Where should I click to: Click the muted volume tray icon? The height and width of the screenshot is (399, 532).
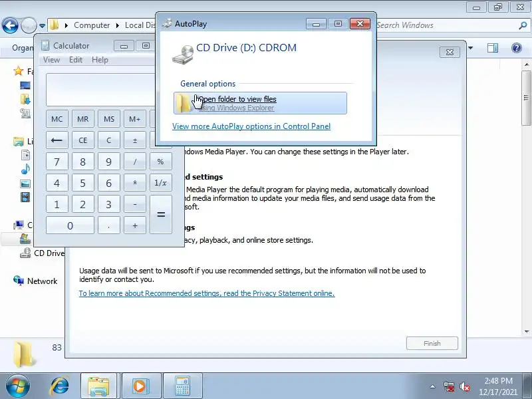coord(464,386)
